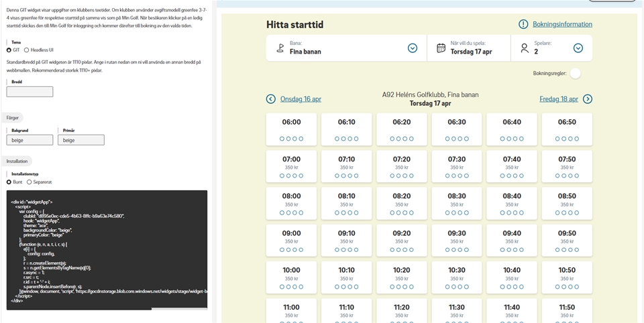
Task: Click the 'Hitta starttid' heading
Action: point(294,25)
